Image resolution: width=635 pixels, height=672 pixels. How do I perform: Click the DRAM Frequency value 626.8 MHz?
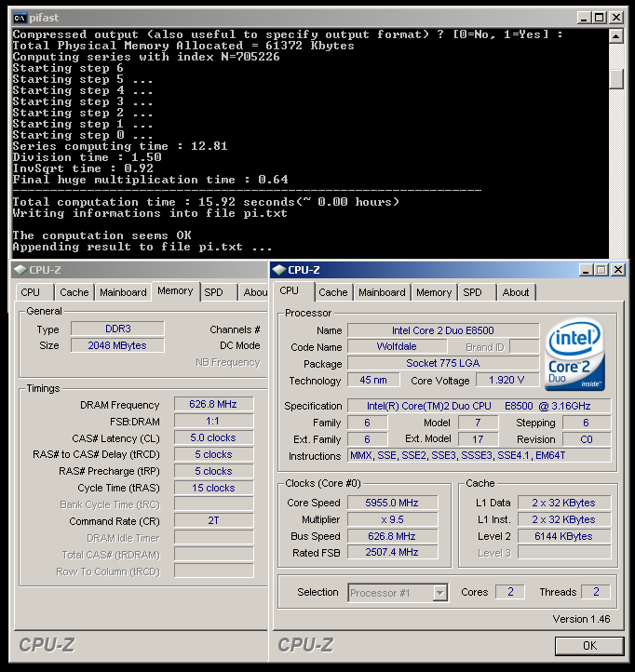click(x=213, y=404)
